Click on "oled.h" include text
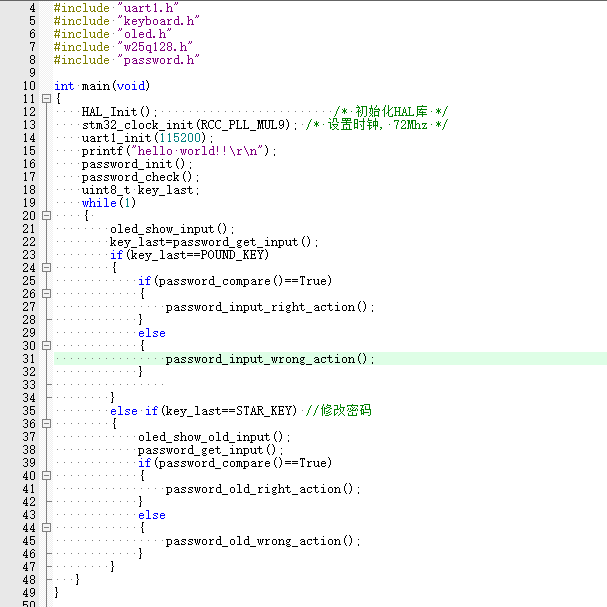 144,34
